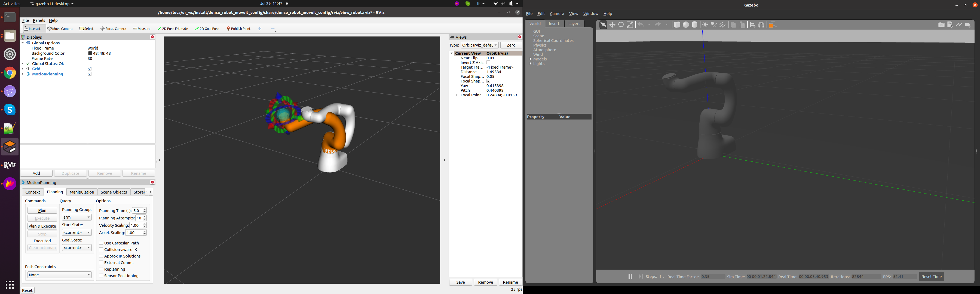Insert a sphere shape in Gazebo
The height and width of the screenshot is (294, 980).
point(685,25)
